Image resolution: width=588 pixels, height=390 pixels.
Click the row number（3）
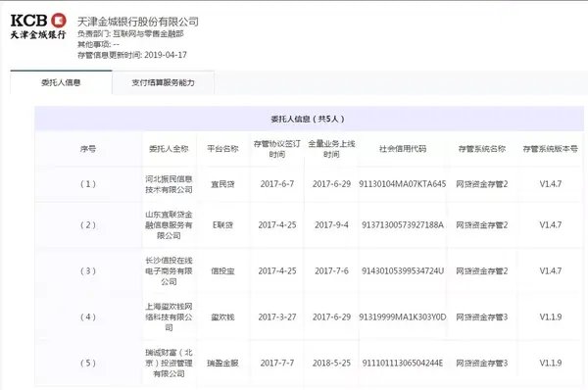click(88, 270)
